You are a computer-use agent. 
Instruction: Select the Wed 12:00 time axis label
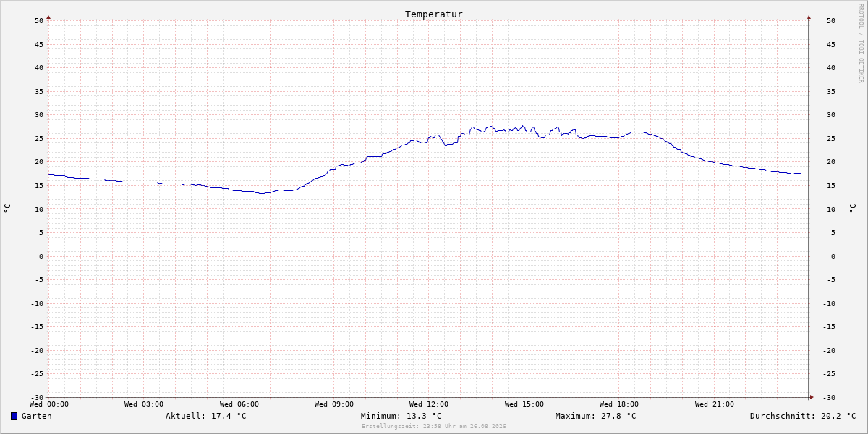tap(429, 404)
